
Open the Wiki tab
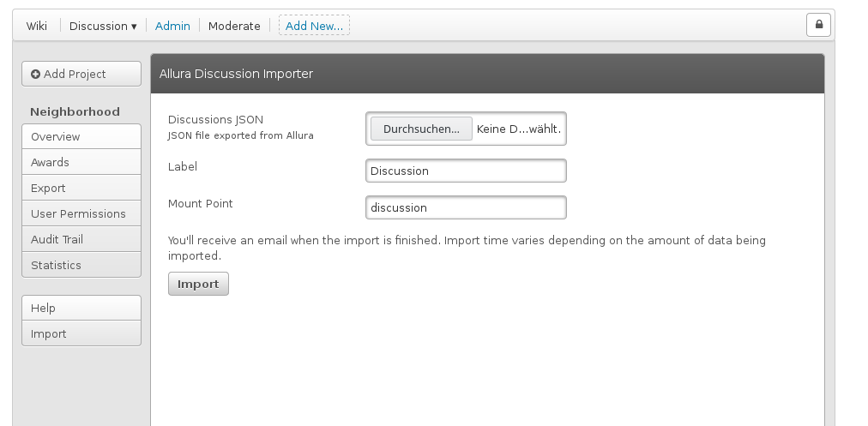(37, 26)
